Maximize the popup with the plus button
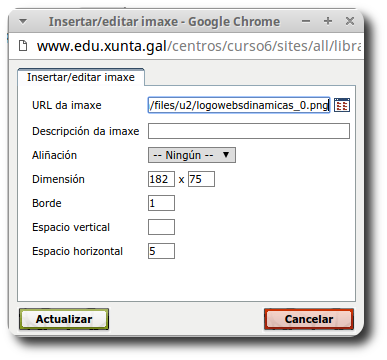The width and height of the screenshot is (387, 360). tap(328, 21)
